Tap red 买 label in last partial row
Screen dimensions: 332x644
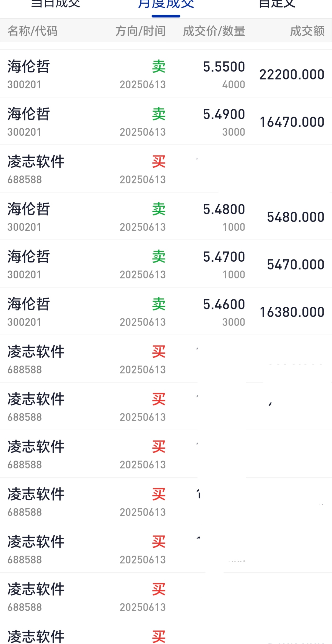click(159, 637)
